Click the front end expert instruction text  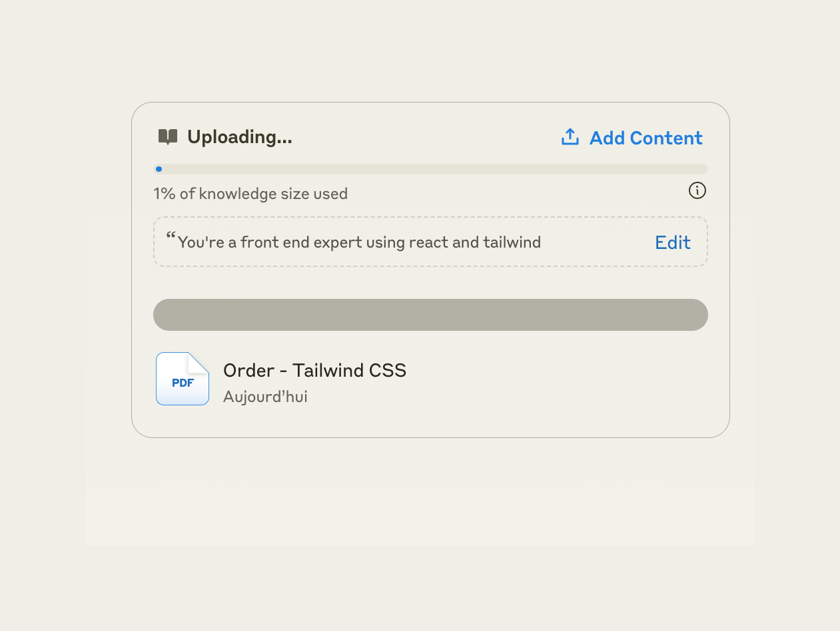tap(333, 242)
